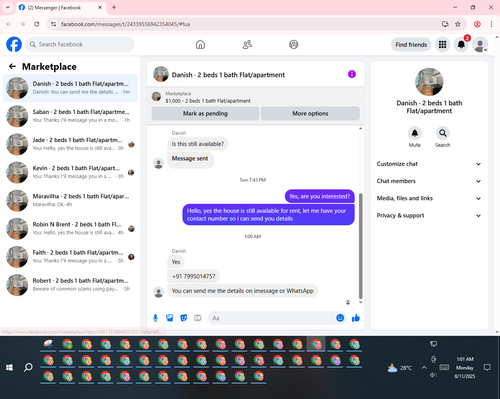
Task: Open the Windows notification center icon
Action: click(x=487, y=367)
